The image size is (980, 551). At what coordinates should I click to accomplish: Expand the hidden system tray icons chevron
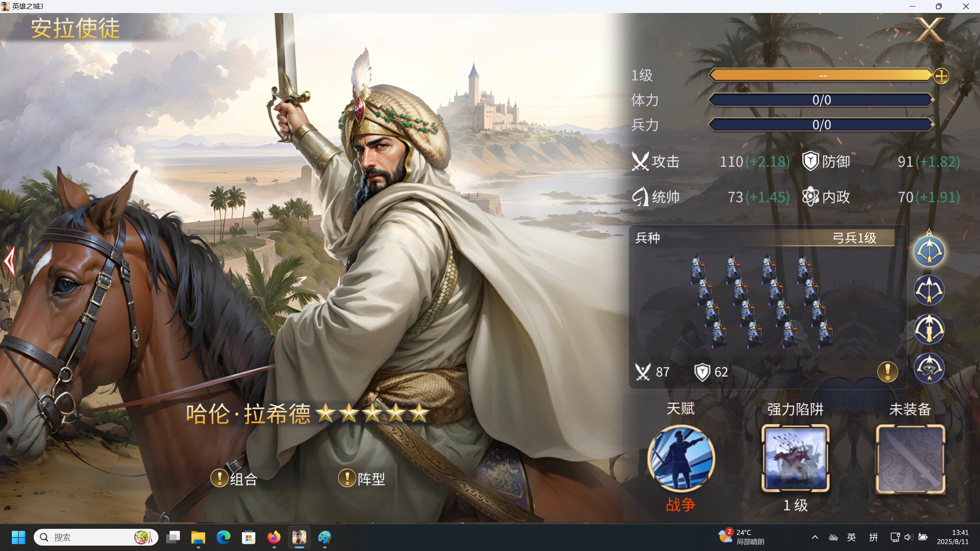[x=815, y=537]
